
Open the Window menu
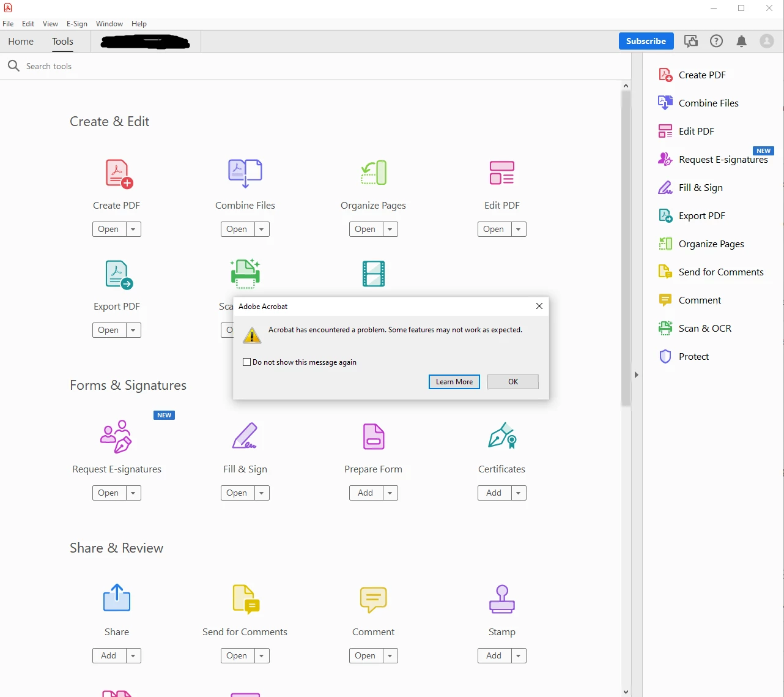pyautogui.click(x=109, y=23)
